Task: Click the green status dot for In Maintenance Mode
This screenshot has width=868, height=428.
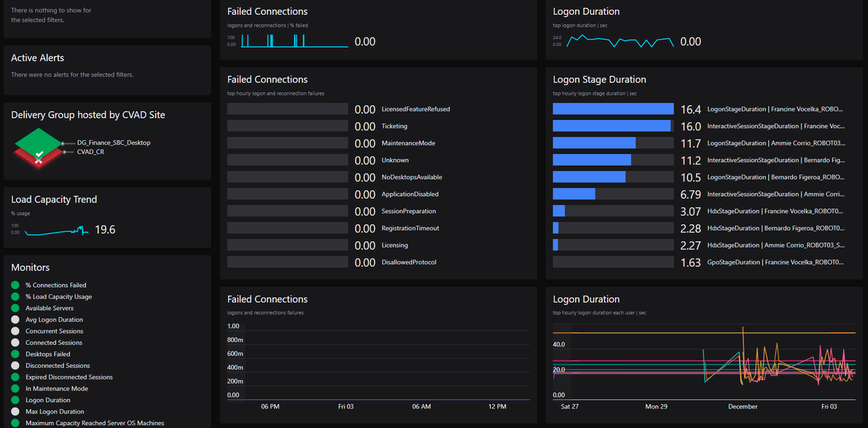Action: pyautogui.click(x=15, y=388)
